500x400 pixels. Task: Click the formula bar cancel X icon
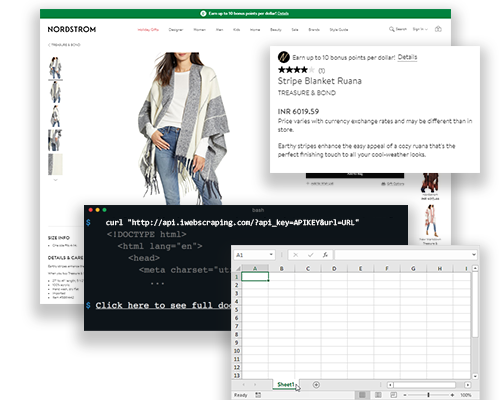295,255
